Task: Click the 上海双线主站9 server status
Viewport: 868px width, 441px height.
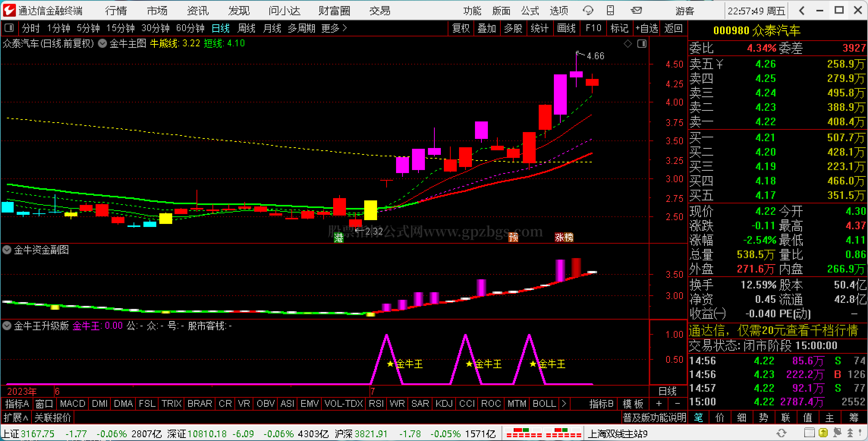Action: 618,433
